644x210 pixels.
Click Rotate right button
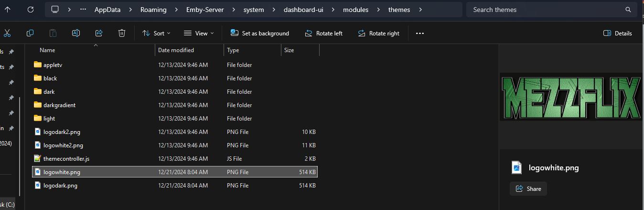point(378,33)
